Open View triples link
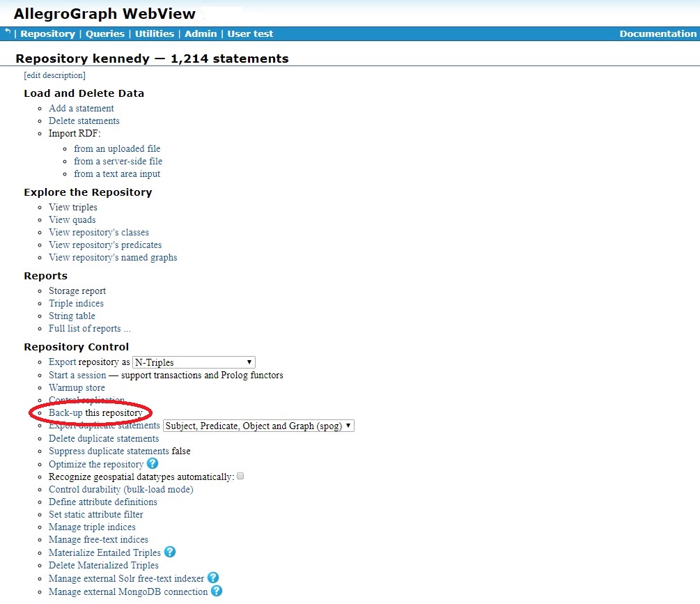The width and height of the screenshot is (700, 604). (72, 207)
